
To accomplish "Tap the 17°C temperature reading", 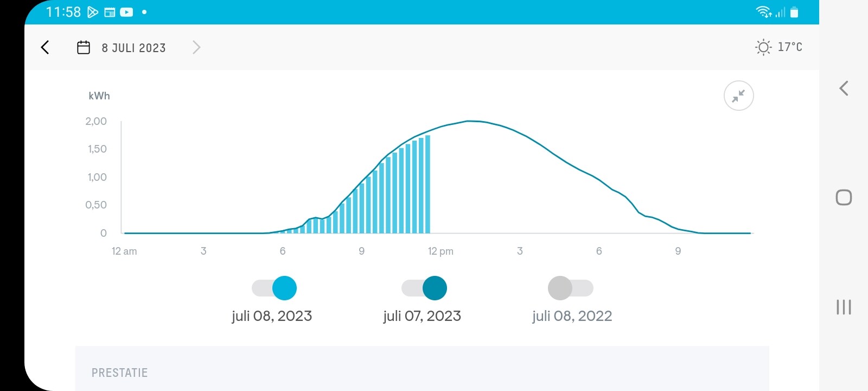I will click(x=790, y=47).
